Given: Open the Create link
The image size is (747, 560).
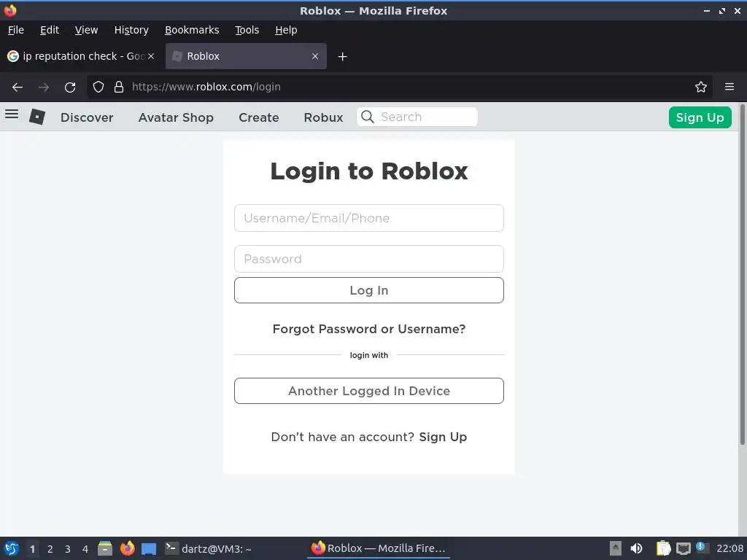Looking at the screenshot, I should point(259,117).
